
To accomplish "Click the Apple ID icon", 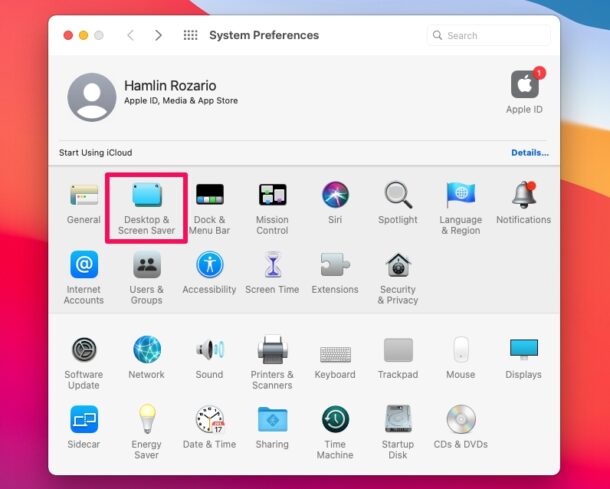I will click(524, 86).
